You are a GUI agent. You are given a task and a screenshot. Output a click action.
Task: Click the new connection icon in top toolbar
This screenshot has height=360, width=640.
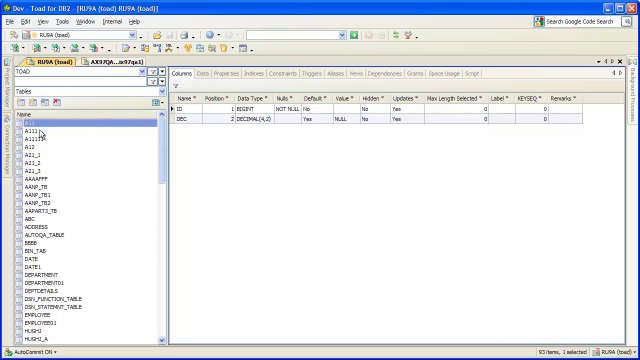[x=14, y=35]
